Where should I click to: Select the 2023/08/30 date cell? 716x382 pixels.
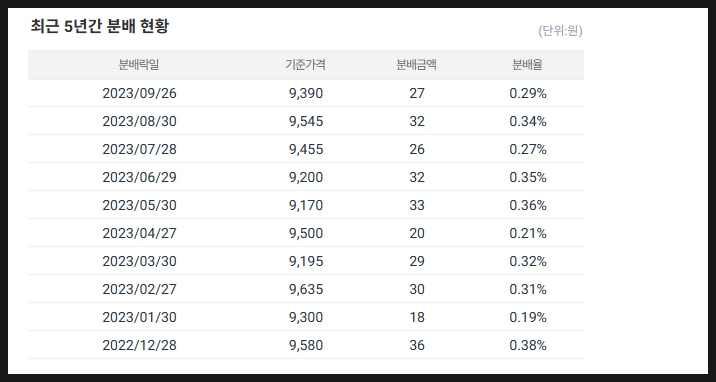(139, 121)
